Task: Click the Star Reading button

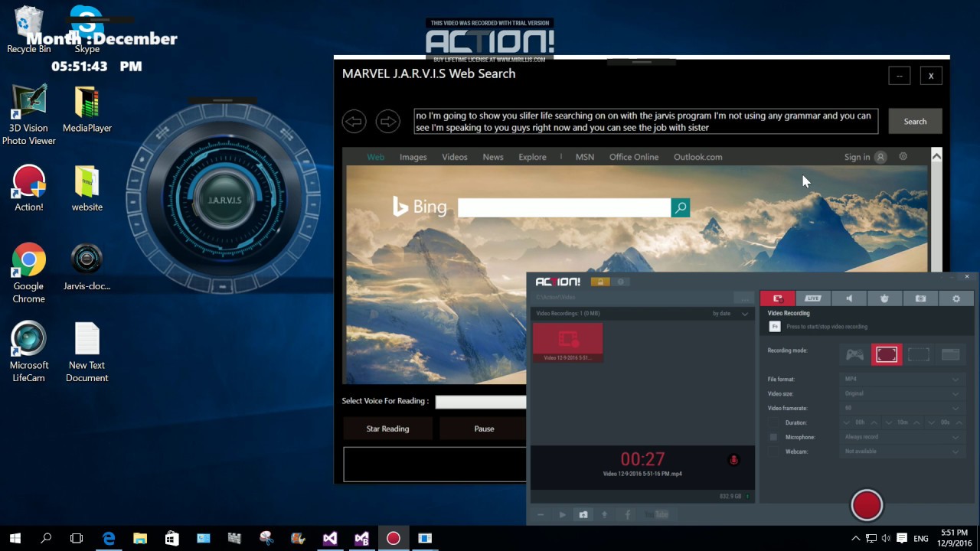Action: [x=387, y=429]
